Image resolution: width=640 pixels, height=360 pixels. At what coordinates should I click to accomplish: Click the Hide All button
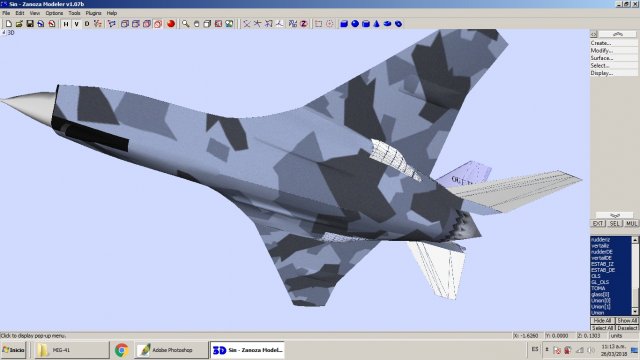[602, 321]
